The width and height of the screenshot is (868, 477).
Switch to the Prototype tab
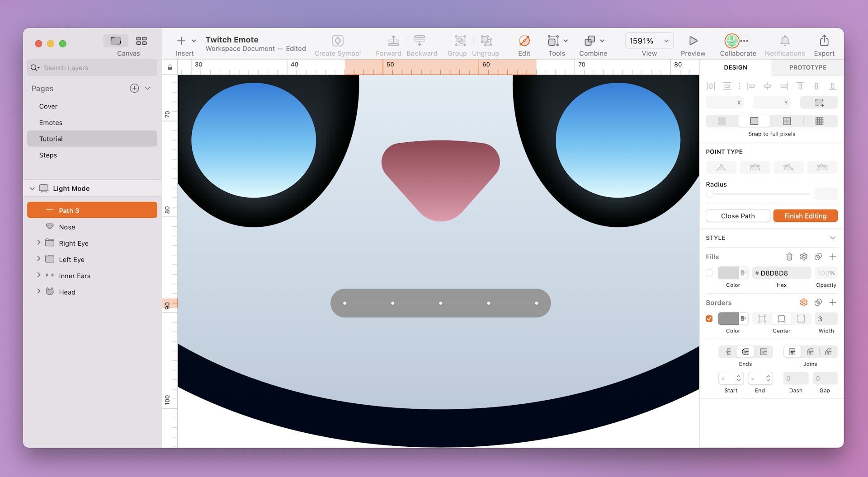(x=807, y=67)
